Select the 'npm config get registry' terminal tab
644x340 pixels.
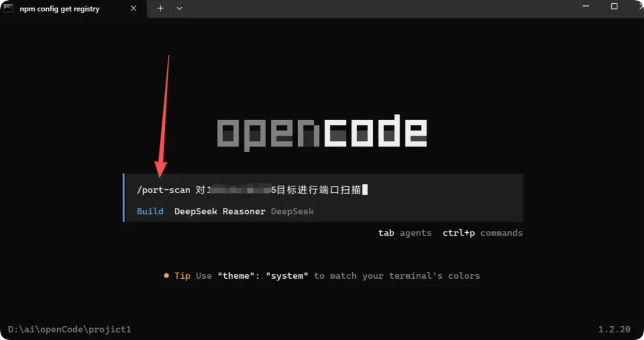pos(73,8)
